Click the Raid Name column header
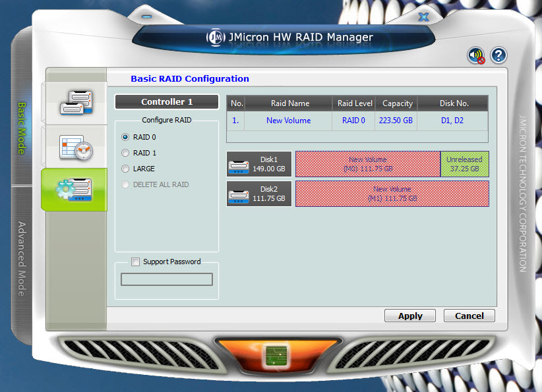The height and width of the screenshot is (392, 542). coord(288,103)
